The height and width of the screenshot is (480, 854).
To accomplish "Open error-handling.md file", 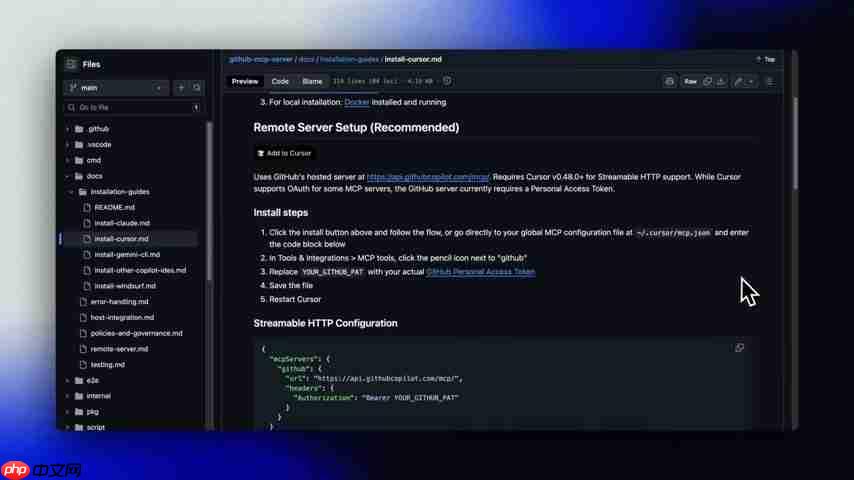I will (x=119, y=302).
